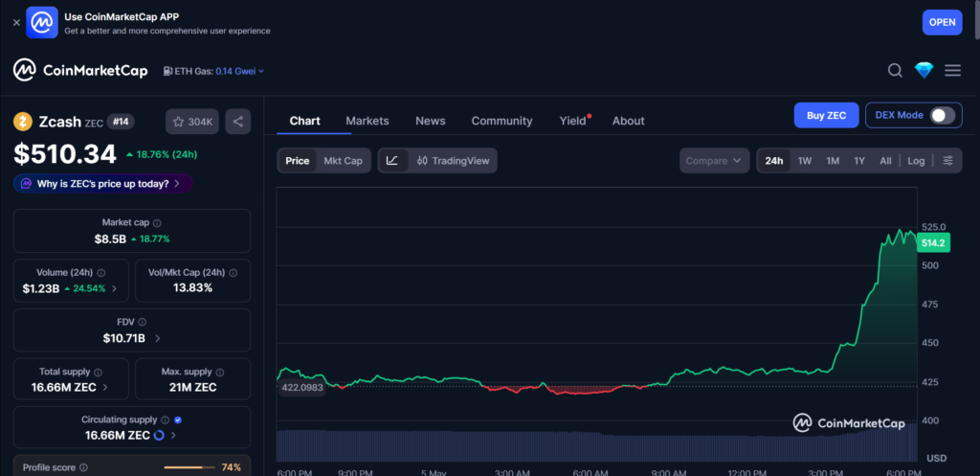The width and height of the screenshot is (980, 476).
Task: Click the diamond rewards icon
Action: tap(924, 71)
